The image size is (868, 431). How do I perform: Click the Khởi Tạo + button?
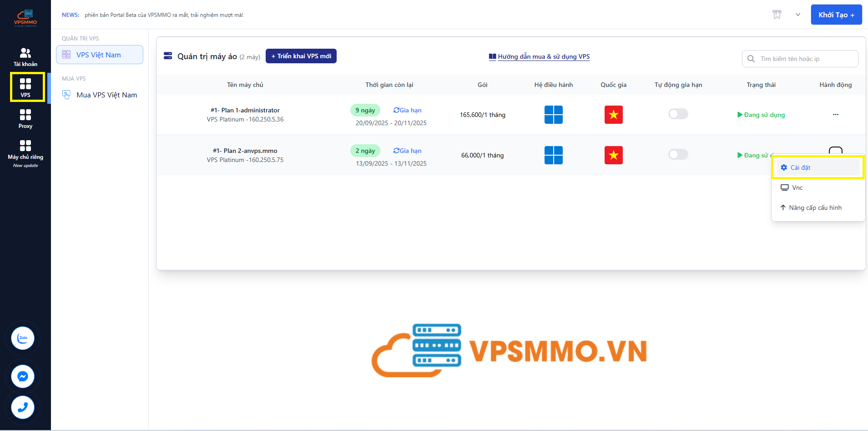click(x=836, y=15)
